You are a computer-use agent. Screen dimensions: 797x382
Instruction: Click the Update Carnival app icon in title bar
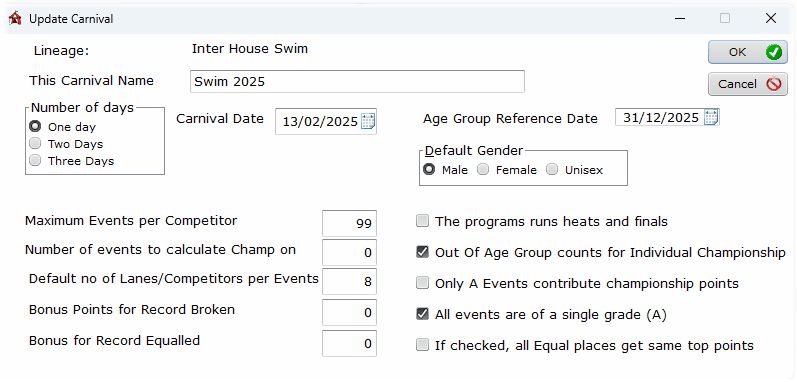point(15,19)
